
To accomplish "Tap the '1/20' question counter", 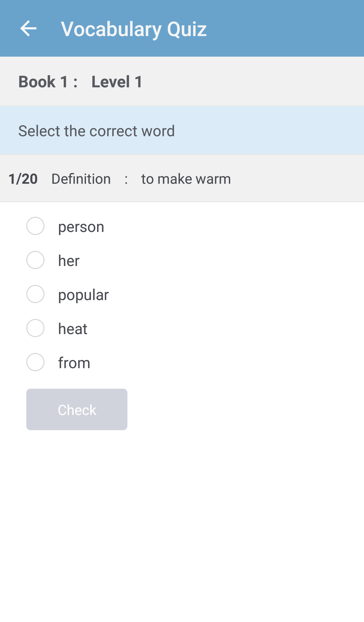I will pos(23,179).
